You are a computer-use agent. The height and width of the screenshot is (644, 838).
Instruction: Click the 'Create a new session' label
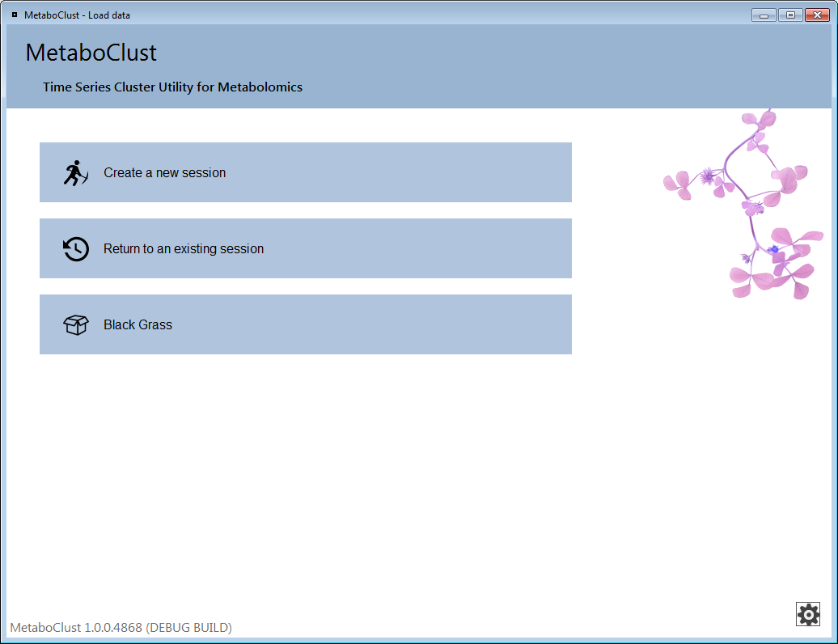click(x=165, y=172)
